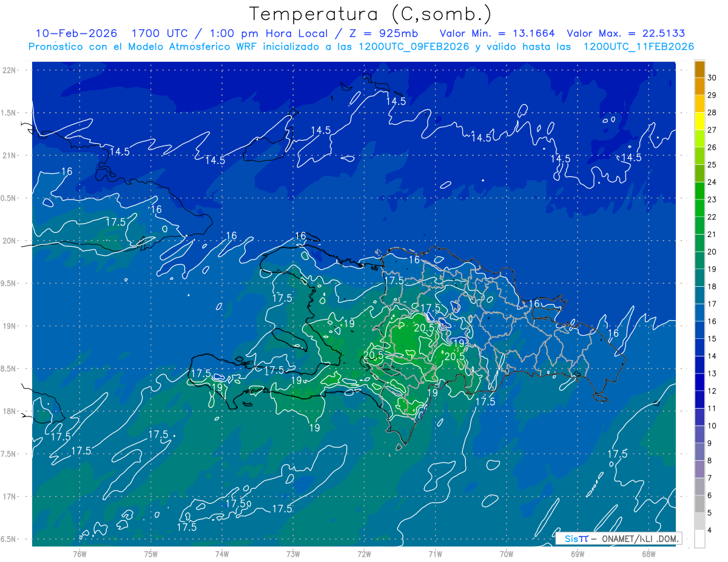Click colorbar label "27"
This screenshot has height=562, width=728.
pyautogui.click(x=712, y=130)
